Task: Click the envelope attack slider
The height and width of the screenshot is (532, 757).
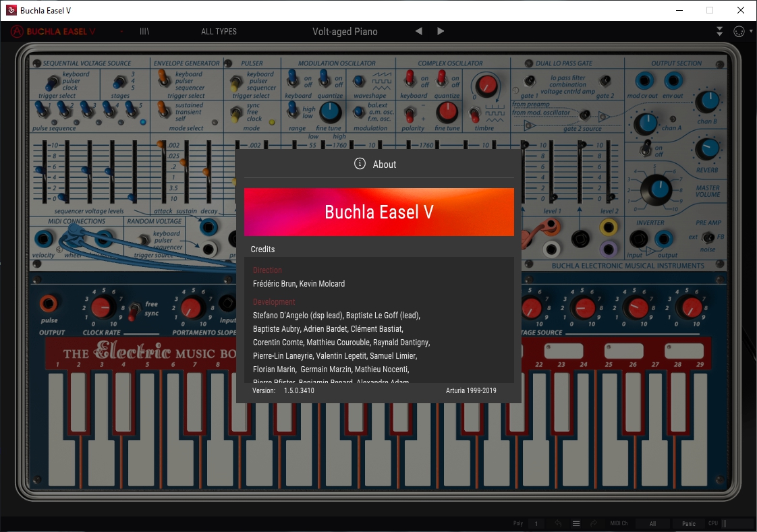Action: [161, 172]
